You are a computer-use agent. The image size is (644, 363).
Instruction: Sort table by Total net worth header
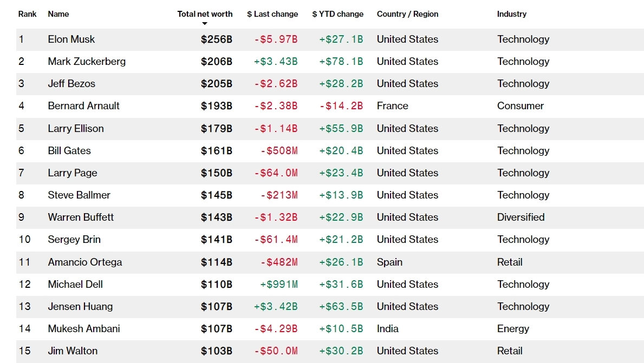pyautogui.click(x=205, y=14)
